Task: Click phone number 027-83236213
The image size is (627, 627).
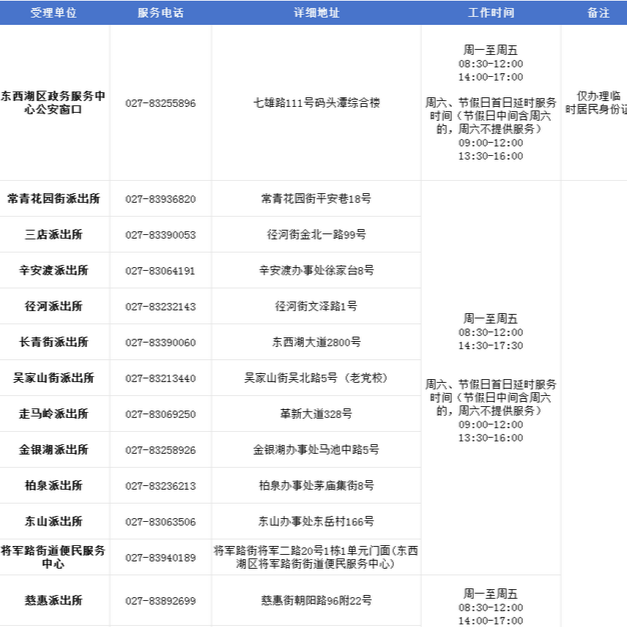Action: [160, 486]
